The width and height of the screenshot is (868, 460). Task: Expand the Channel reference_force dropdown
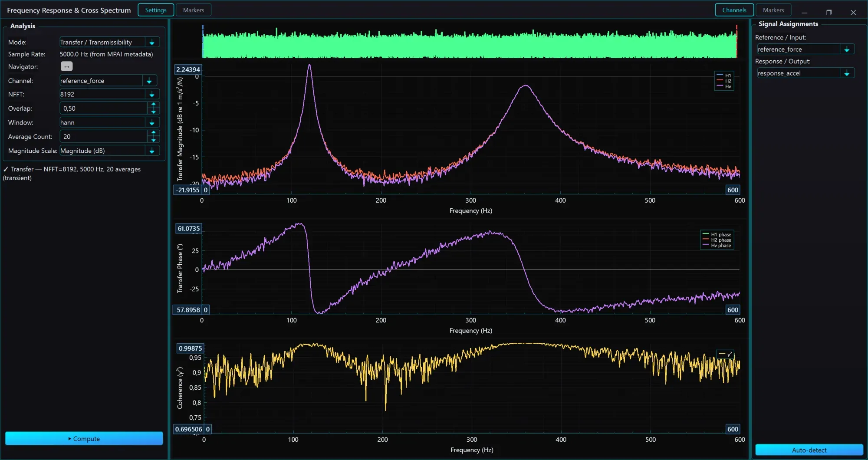149,81
